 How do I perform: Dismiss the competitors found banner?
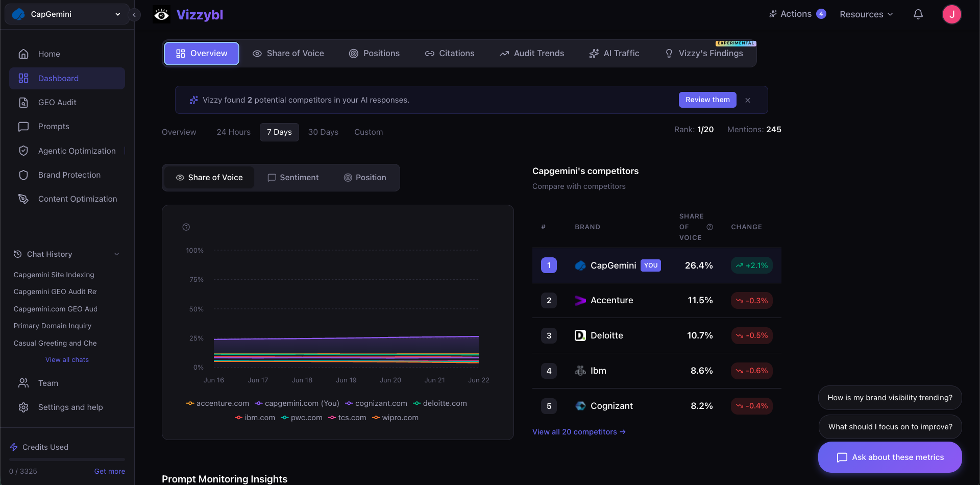point(748,100)
